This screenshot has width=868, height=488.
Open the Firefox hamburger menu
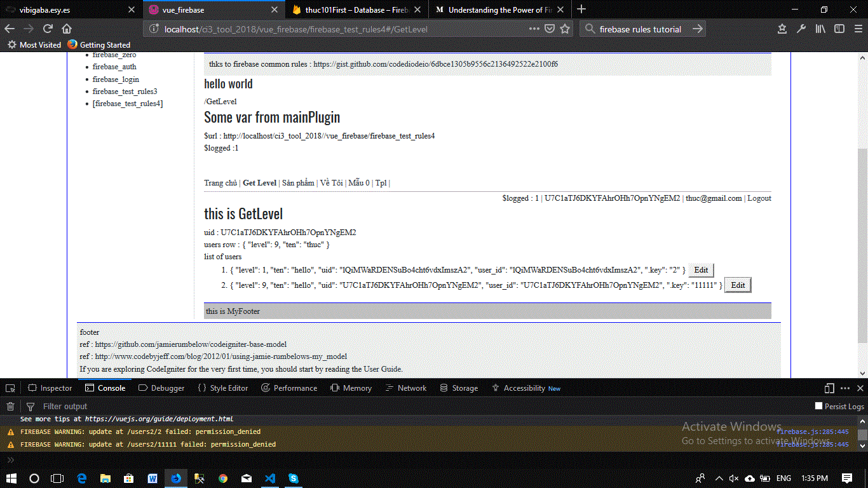[857, 29]
